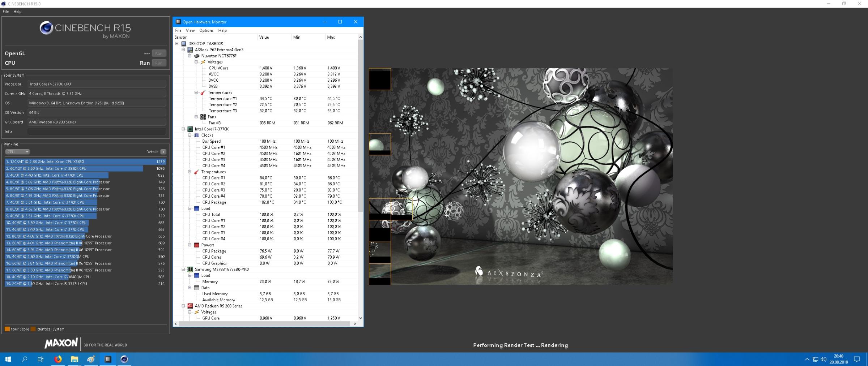Click the taskbar search magnifier icon

tap(25, 359)
